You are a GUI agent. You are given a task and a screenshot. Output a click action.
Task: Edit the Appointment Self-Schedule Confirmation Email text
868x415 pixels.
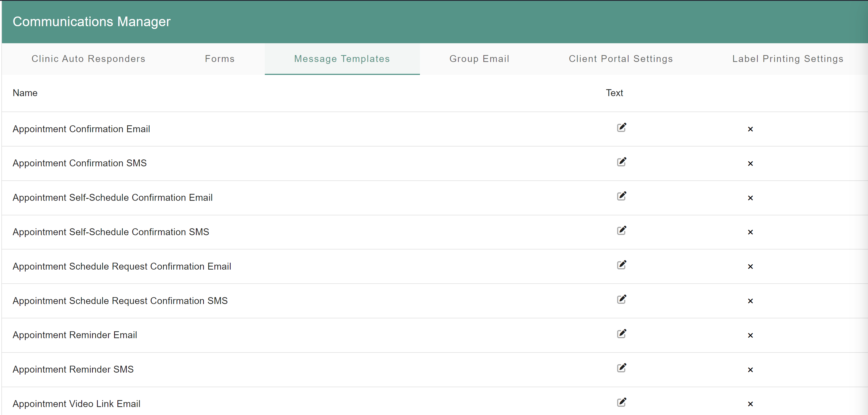coord(621,196)
